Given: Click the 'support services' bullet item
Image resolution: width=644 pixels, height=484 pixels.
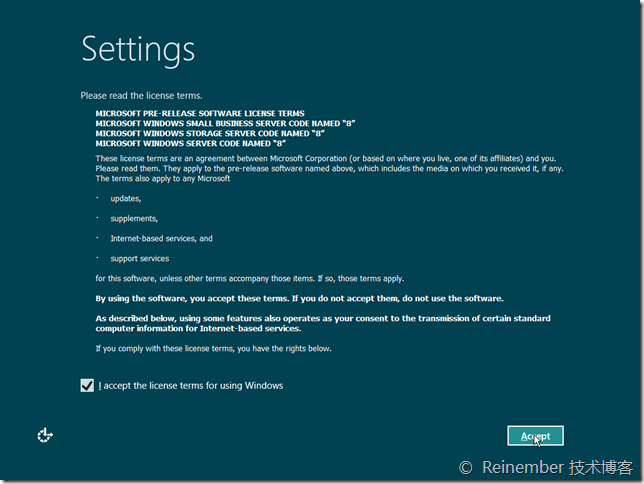Looking at the screenshot, I should click(x=140, y=258).
